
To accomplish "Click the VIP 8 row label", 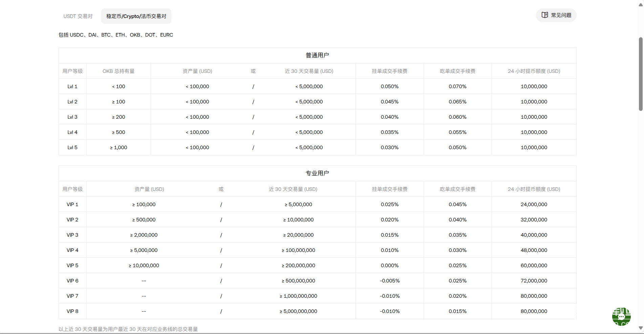I will [x=72, y=311].
